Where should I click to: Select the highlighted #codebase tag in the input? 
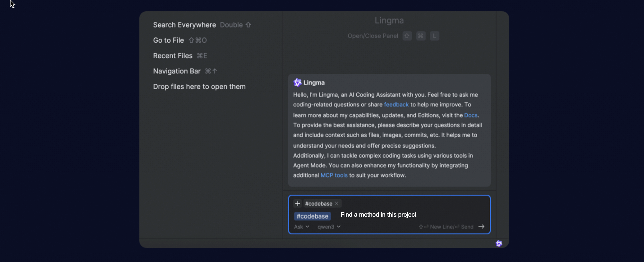pos(312,216)
